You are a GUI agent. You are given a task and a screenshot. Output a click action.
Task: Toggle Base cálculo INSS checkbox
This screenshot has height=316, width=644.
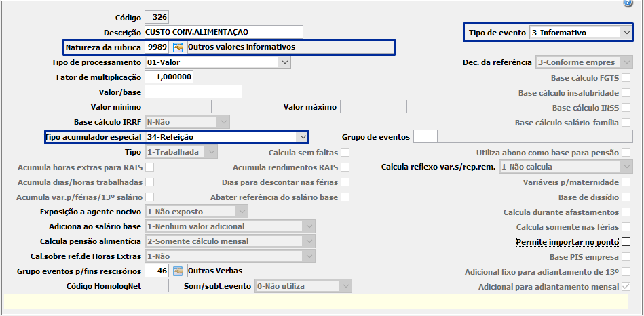626,108
